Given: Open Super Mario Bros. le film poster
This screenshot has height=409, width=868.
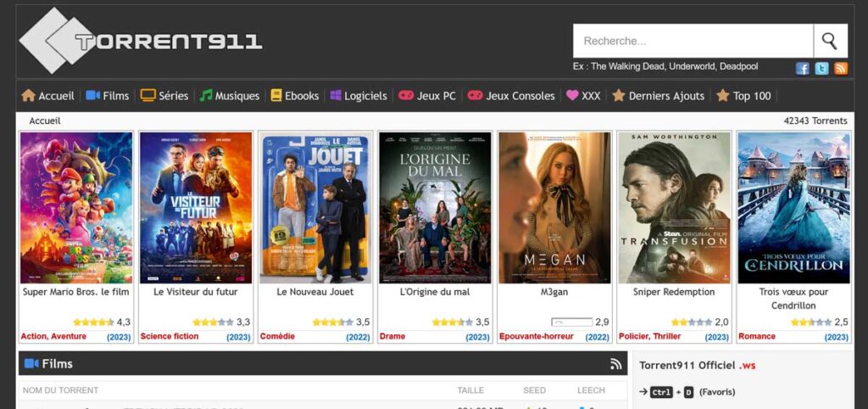Looking at the screenshot, I should coord(76,208).
